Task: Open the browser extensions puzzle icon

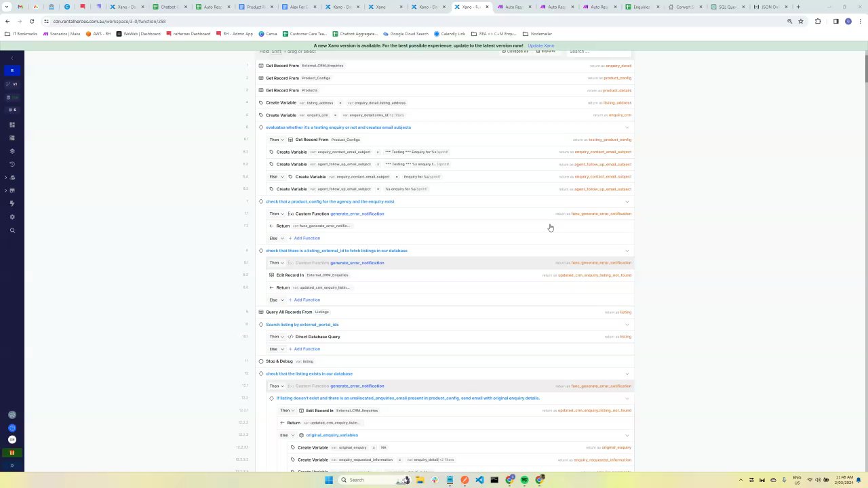Action: pyautogui.click(x=818, y=21)
